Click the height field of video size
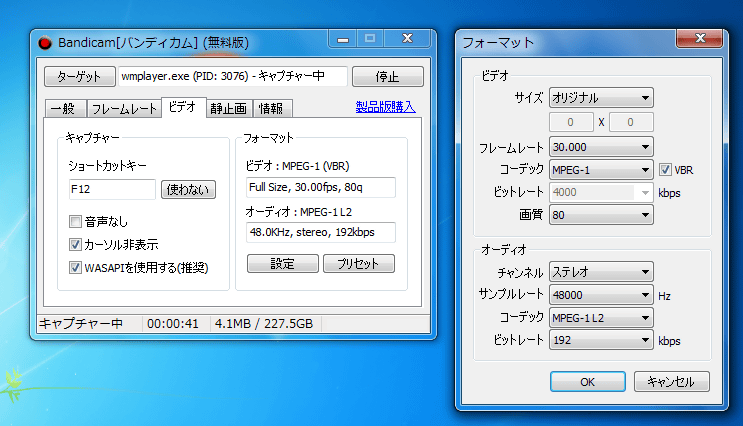This screenshot has width=743, height=426. [x=631, y=122]
